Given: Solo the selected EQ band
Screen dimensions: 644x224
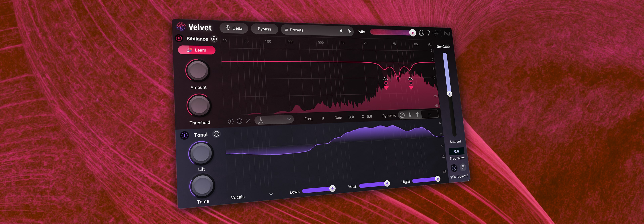Looking at the screenshot, I should point(240,121).
